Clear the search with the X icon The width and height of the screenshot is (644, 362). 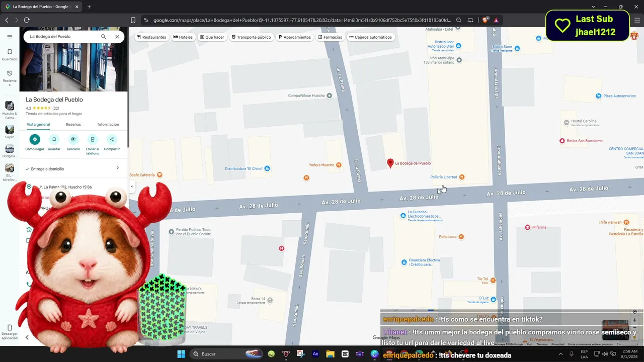click(x=117, y=37)
